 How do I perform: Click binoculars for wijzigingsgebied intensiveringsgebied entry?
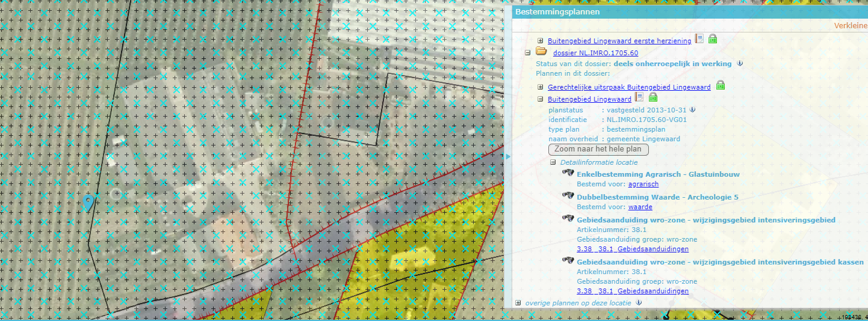pyautogui.click(x=568, y=219)
